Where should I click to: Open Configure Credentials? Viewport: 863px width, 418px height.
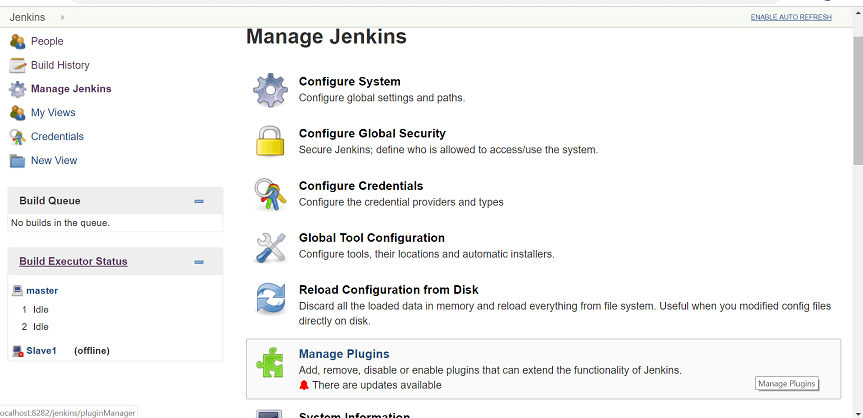(361, 186)
